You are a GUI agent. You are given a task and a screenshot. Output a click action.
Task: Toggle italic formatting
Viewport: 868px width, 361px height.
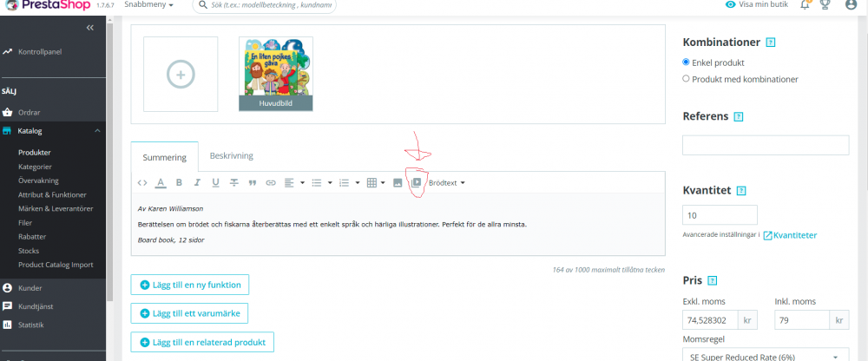pyautogui.click(x=197, y=183)
